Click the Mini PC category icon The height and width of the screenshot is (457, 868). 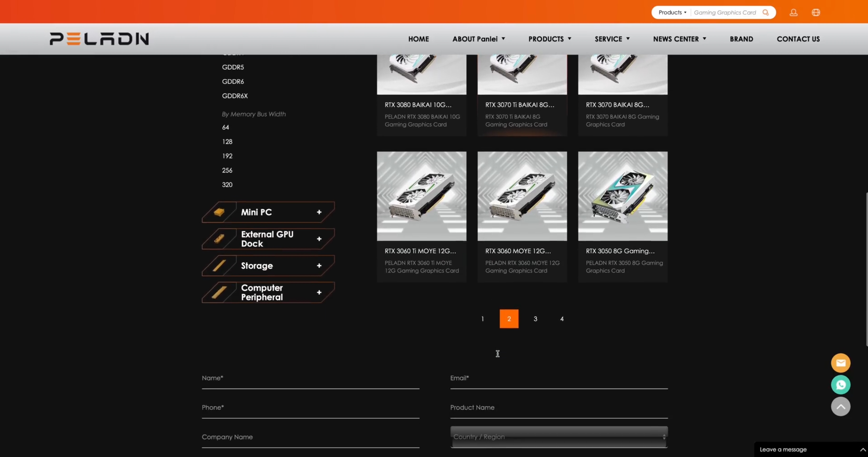pyautogui.click(x=219, y=212)
